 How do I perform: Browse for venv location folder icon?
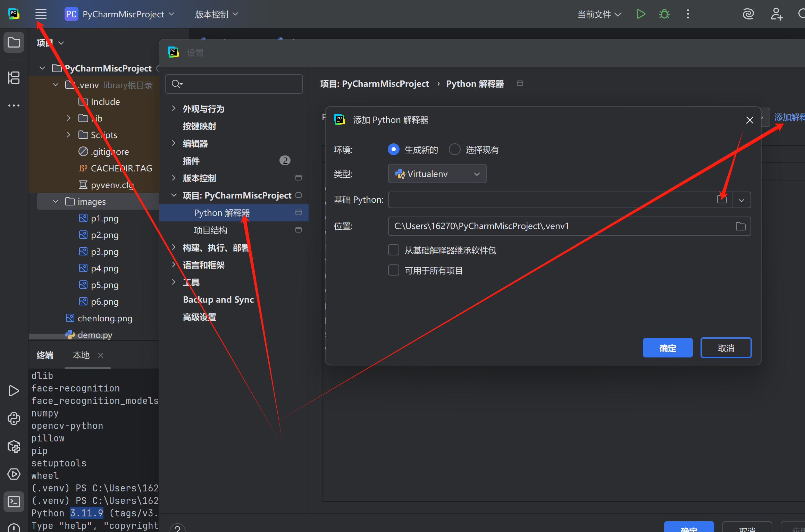click(x=740, y=226)
